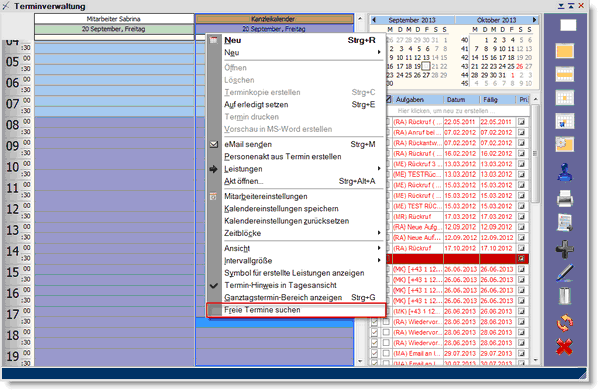Viewport: 599px width, 391px height.
Task: Click the black plus icon to add
Action: click(565, 249)
